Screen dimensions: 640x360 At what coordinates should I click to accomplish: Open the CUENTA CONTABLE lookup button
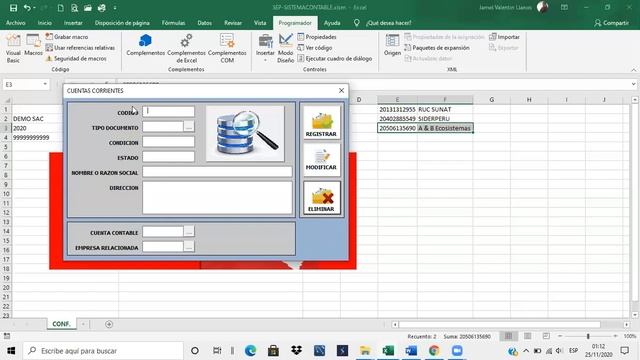[189, 232]
